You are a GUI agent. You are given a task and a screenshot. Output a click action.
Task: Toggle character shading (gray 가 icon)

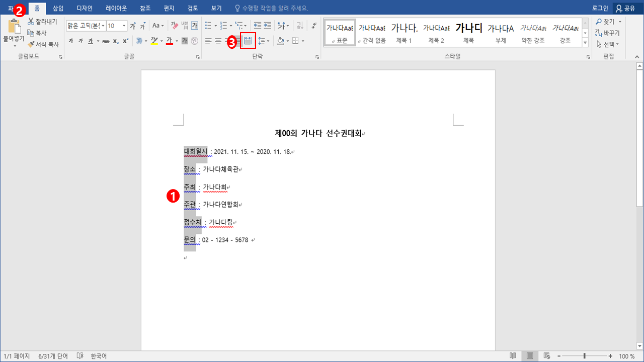pyautogui.click(x=185, y=41)
